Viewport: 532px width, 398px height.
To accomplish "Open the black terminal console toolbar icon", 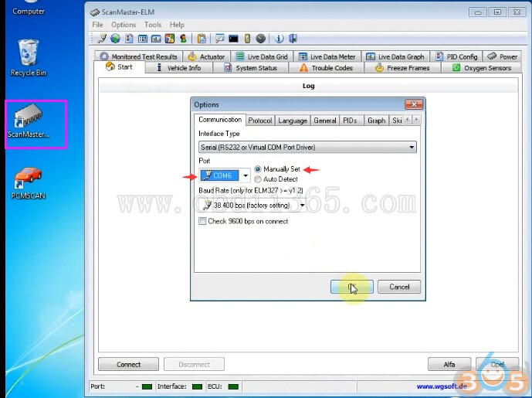I will point(233,39).
